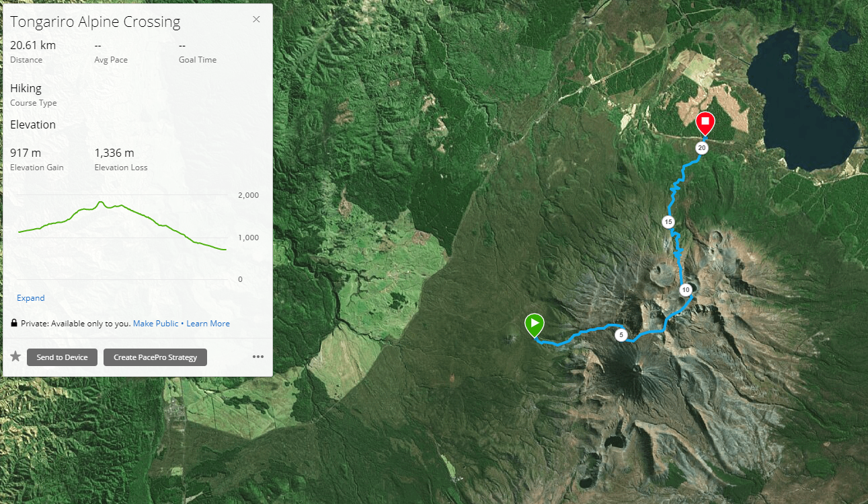Click Create PacePro Strategy button
The width and height of the screenshot is (868, 504).
pos(155,357)
